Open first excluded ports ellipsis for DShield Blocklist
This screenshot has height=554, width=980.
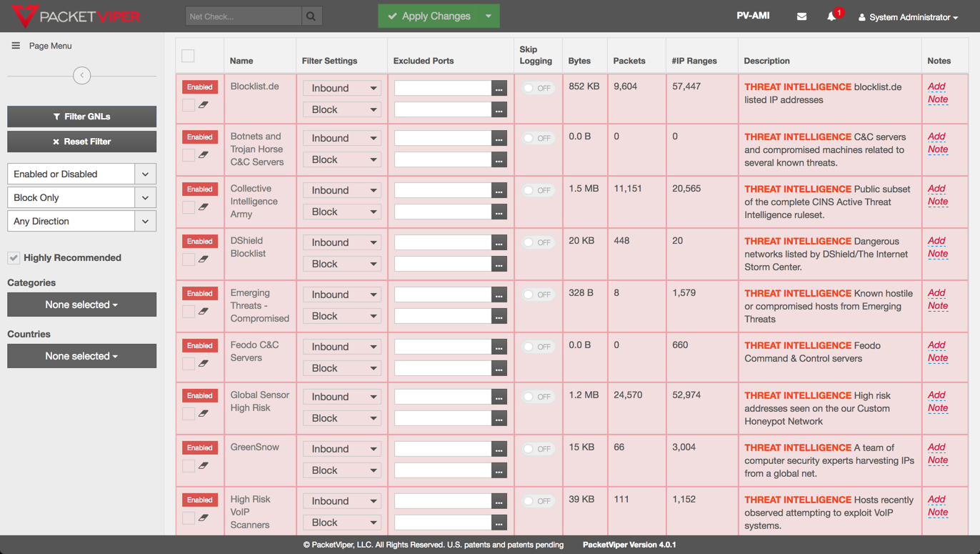click(499, 242)
